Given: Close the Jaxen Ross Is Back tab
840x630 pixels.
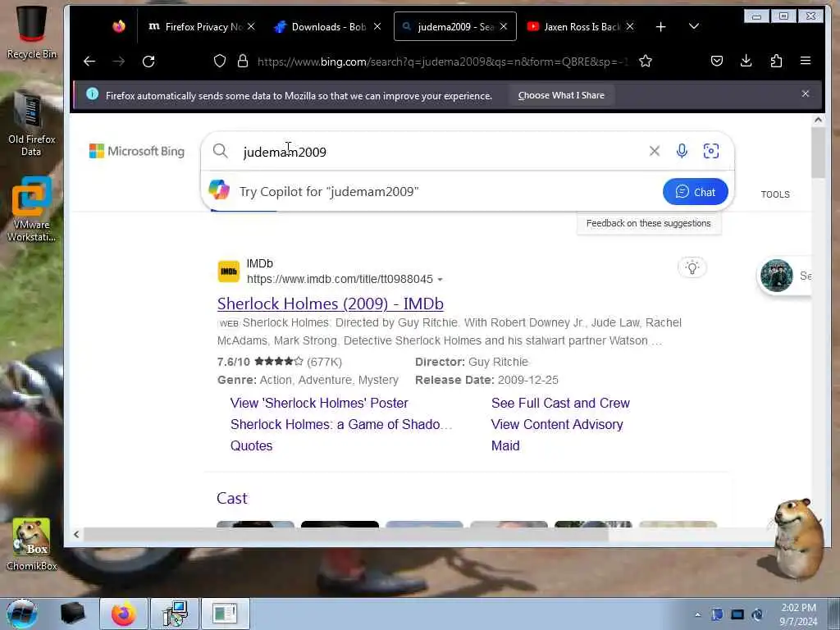Looking at the screenshot, I should (x=630, y=26).
